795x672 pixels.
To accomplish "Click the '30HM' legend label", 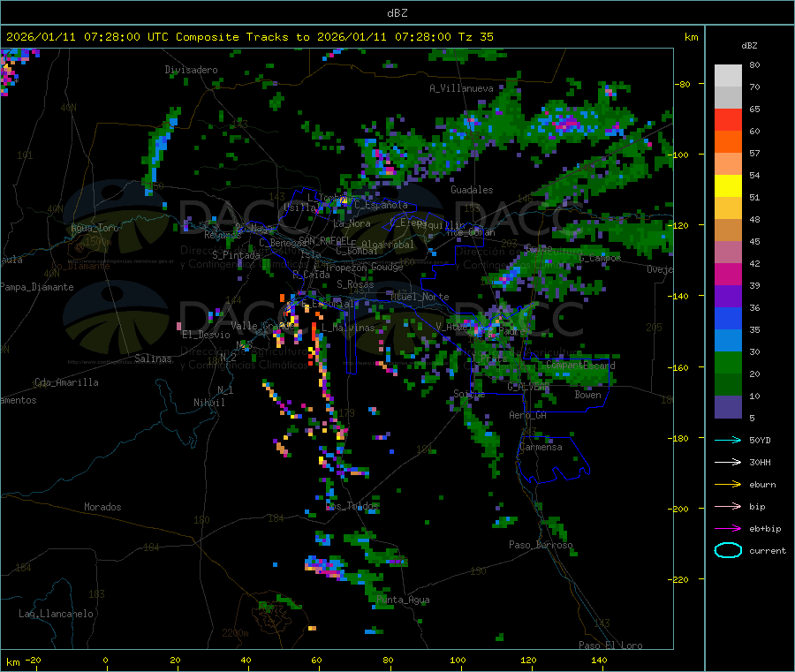I will click(760, 462).
